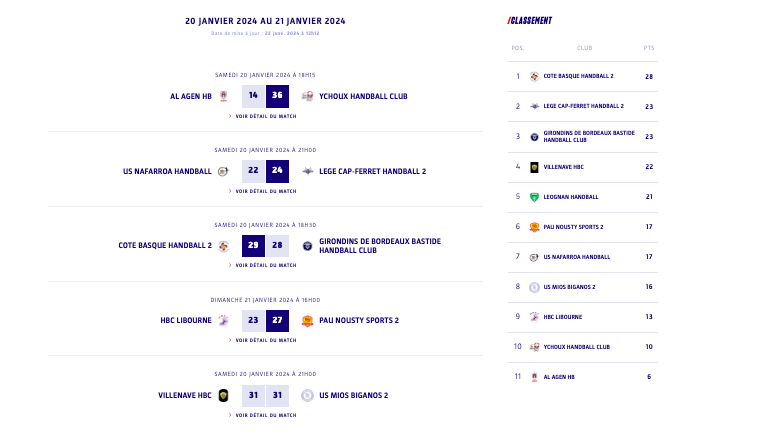
Task: Expand match details for Libourne vs Pau Nousty
Action: 265,340
